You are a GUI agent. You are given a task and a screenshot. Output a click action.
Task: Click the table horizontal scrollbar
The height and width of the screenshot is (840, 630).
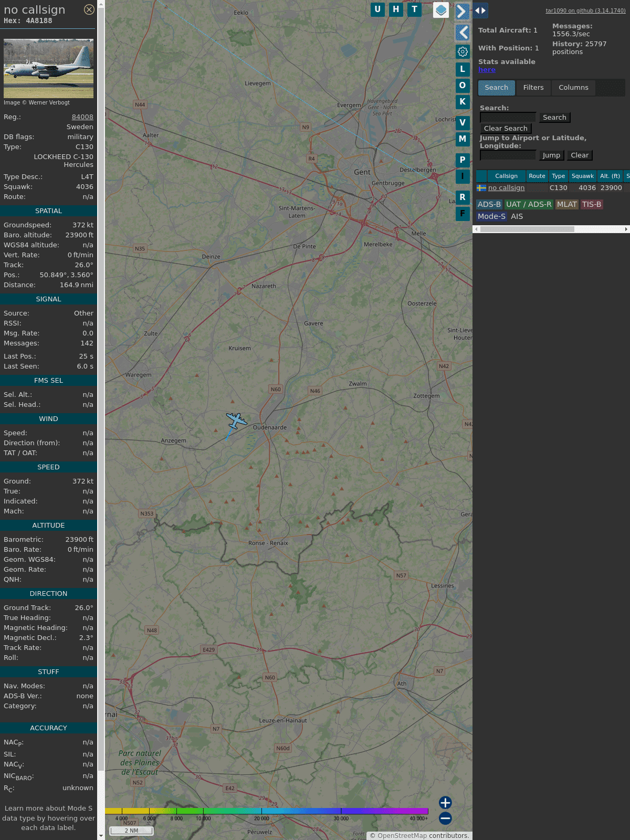pyautogui.click(x=527, y=229)
